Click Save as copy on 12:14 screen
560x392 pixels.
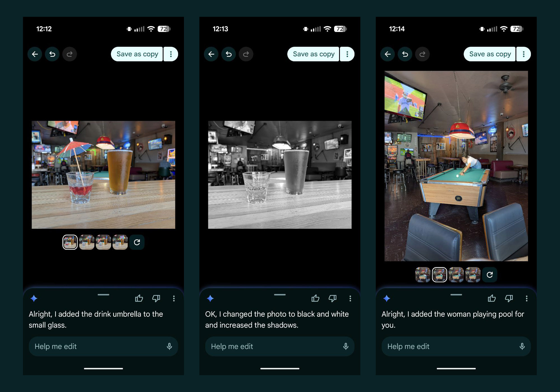tap(490, 54)
